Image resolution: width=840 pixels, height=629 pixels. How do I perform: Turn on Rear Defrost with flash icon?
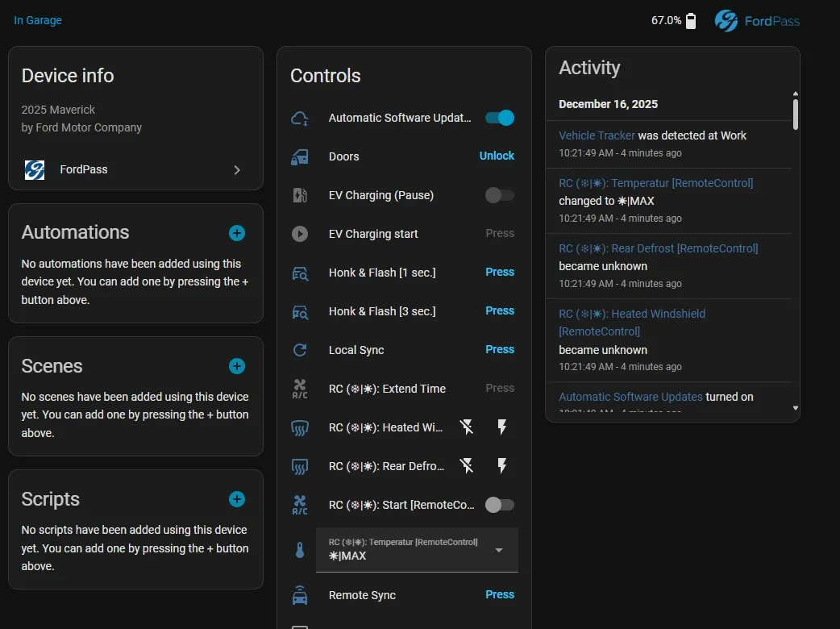[x=502, y=465]
